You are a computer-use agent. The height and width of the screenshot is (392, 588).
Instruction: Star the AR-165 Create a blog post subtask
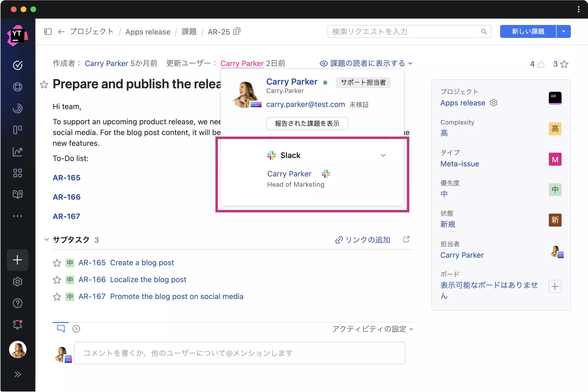tap(57, 263)
